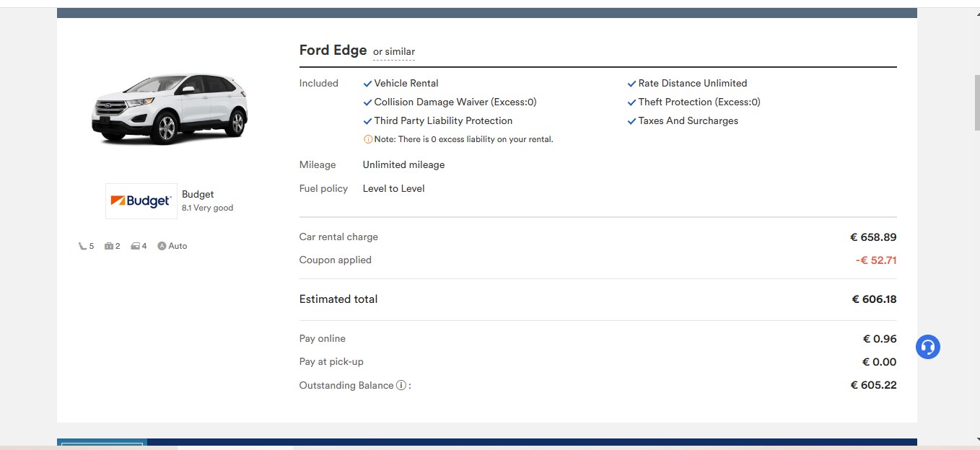This screenshot has width=980, height=450.
Task: Click the Rate Distance Unlimited checkmark
Action: (x=632, y=84)
